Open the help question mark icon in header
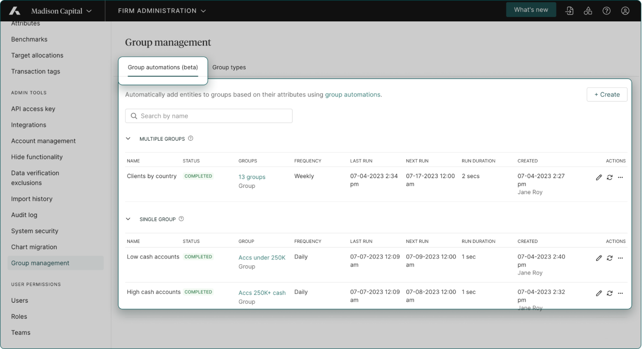This screenshot has width=644, height=349. [x=607, y=11]
